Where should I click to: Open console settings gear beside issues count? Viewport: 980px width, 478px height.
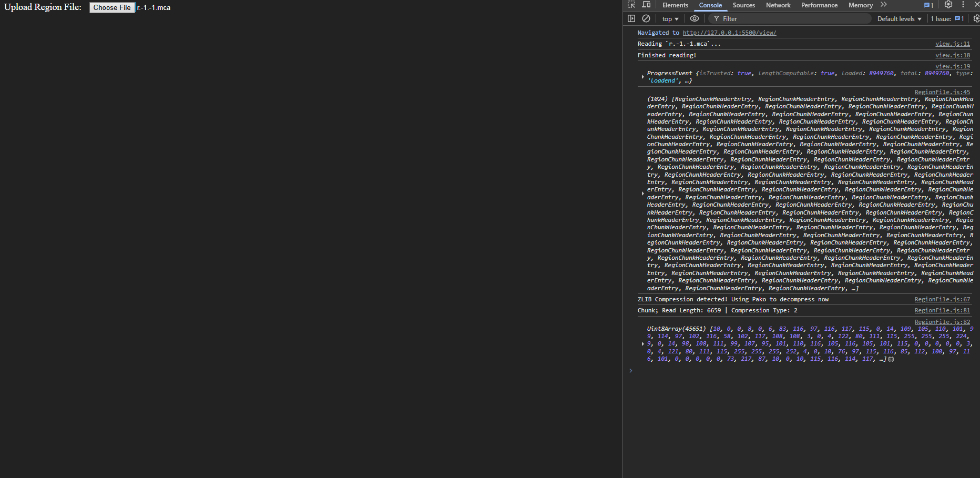(976, 18)
